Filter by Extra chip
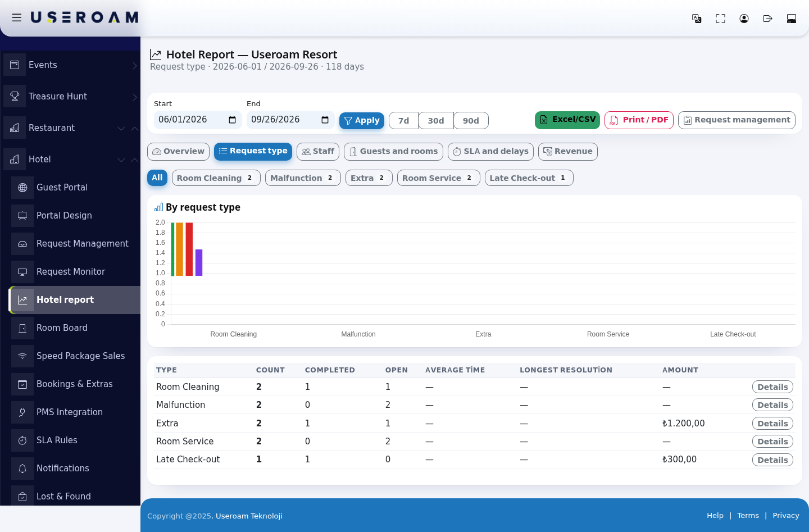The width and height of the screenshot is (809, 532). tap(369, 178)
